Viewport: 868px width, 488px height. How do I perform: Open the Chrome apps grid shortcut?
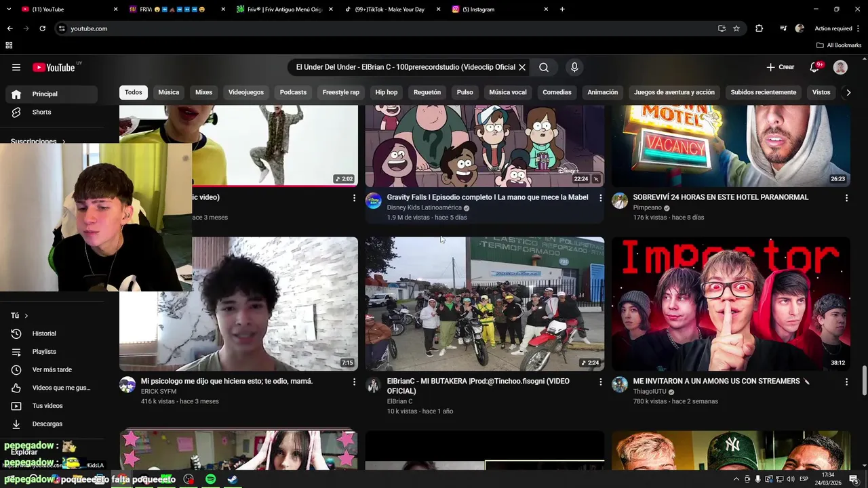pyautogui.click(x=9, y=45)
